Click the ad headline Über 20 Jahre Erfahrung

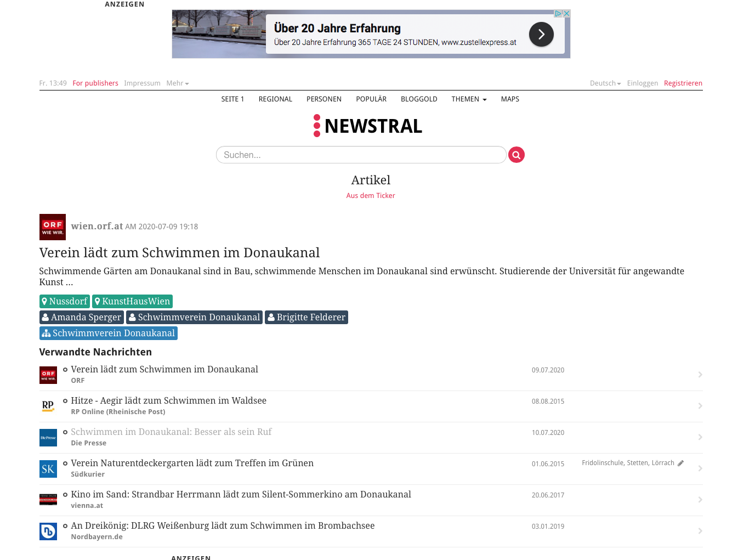(x=337, y=28)
